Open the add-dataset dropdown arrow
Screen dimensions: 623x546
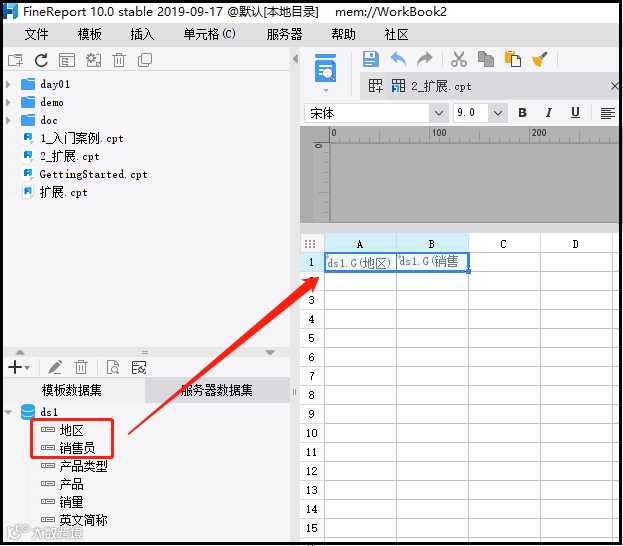(27, 368)
